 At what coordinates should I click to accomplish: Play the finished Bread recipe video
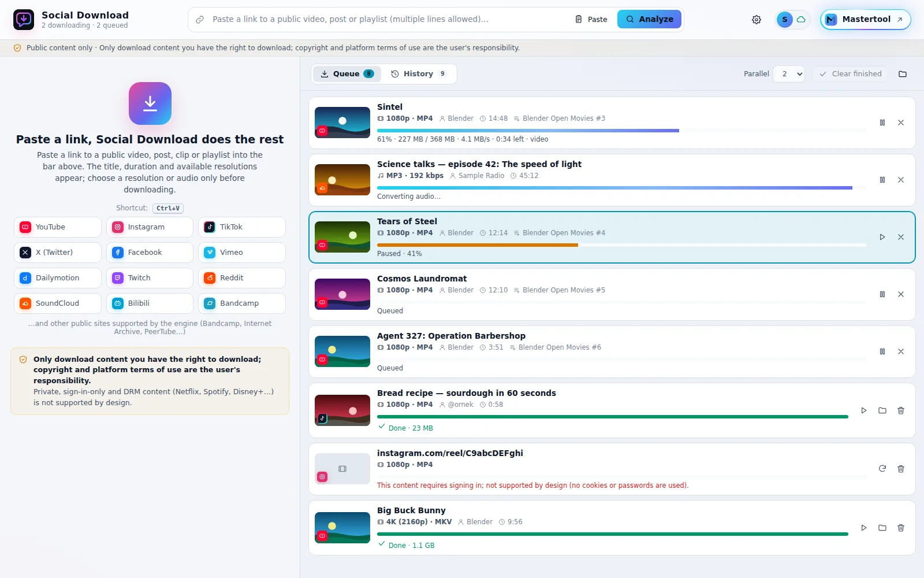pos(864,410)
